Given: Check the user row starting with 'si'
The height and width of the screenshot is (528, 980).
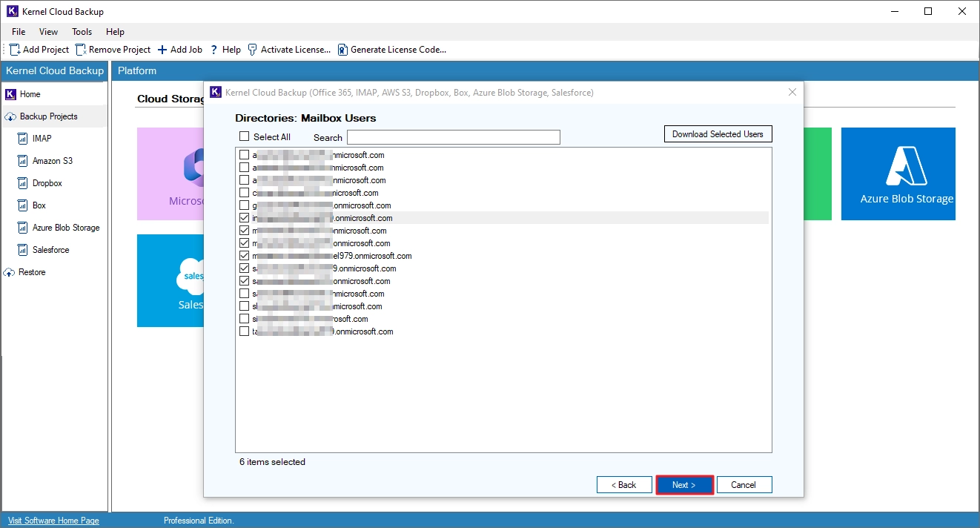Looking at the screenshot, I should (244, 319).
